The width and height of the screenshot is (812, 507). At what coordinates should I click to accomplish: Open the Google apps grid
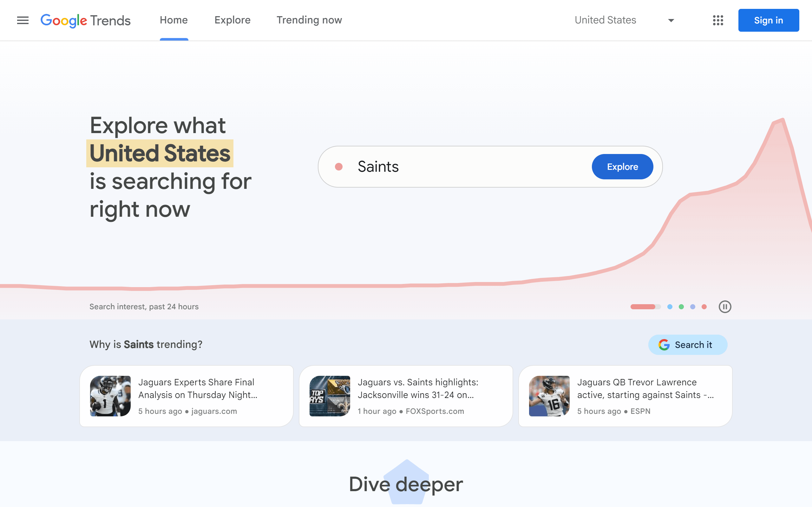coord(718,21)
